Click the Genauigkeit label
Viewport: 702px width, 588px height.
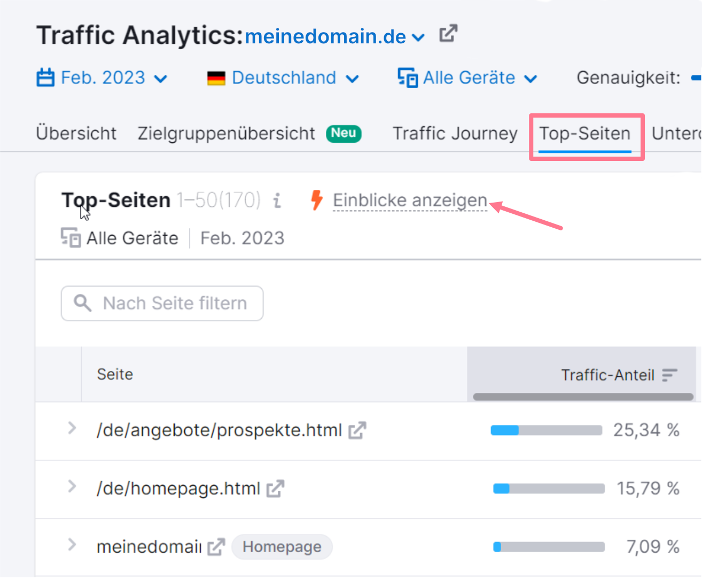pos(629,78)
